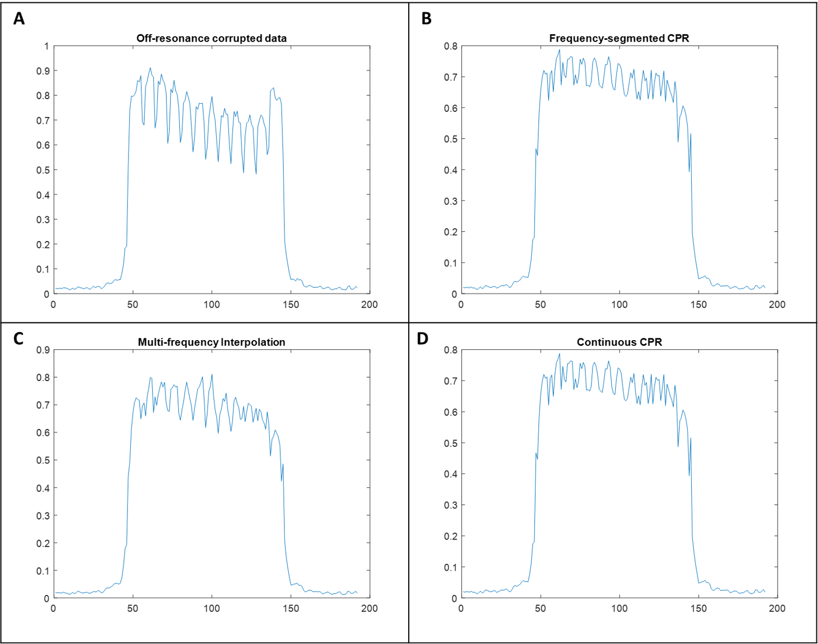Click the 0.6 y-axis tick label of bottom-right plot
The height and width of the screenshot is (644, 818).
[451, 412]
